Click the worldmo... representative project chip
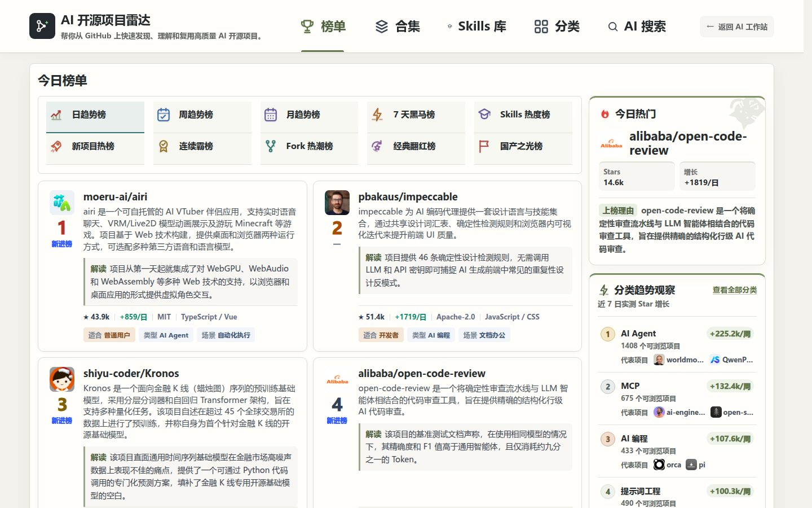The image size is (812, 508). [678, 360]
